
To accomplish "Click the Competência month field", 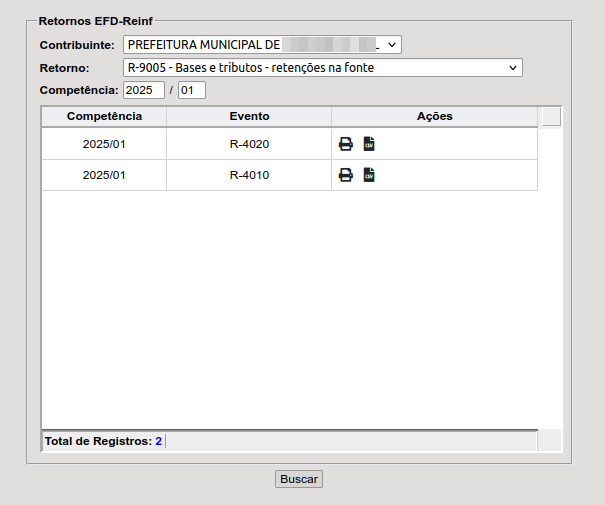I will (x=191, y=90).
